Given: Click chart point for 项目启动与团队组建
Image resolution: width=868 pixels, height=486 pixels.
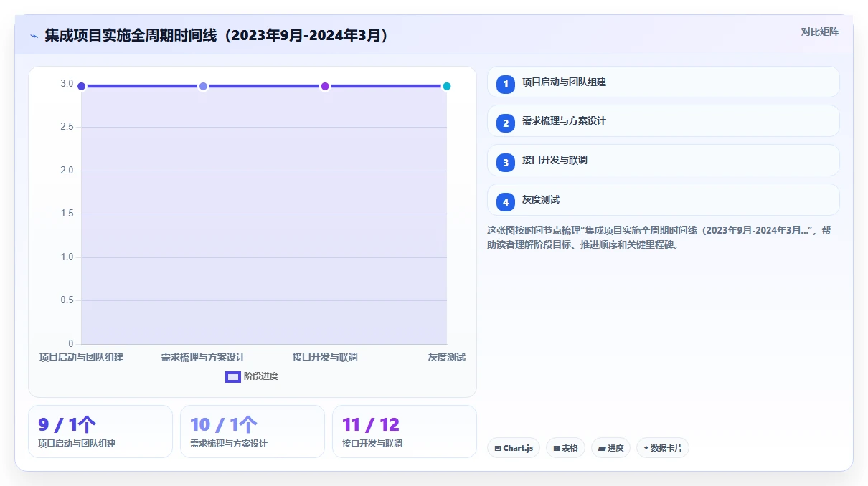Looking at the screenshot, I should 81,86.
